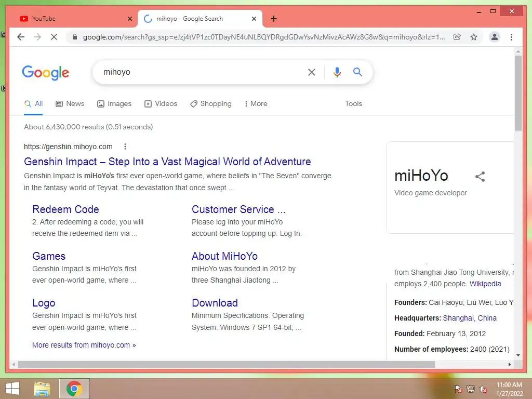Click the Number of employees: 2400 (2021) text

[451, 350]
